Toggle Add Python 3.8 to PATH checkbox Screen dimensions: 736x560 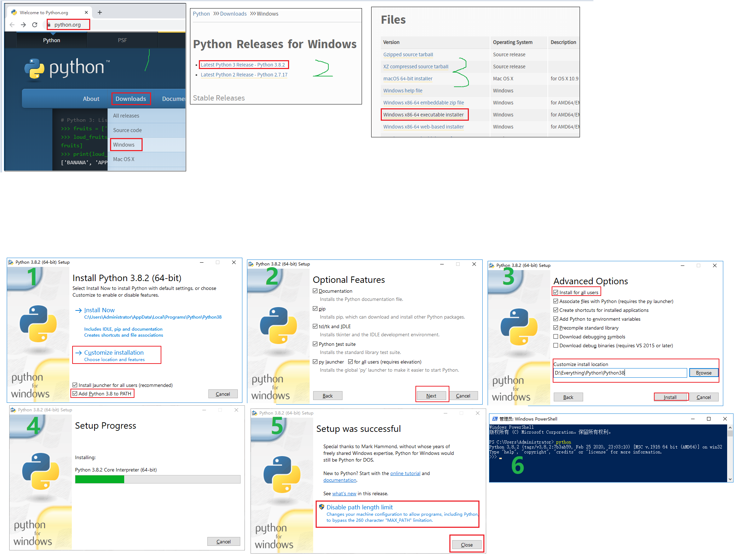click(x=75, y=394)
